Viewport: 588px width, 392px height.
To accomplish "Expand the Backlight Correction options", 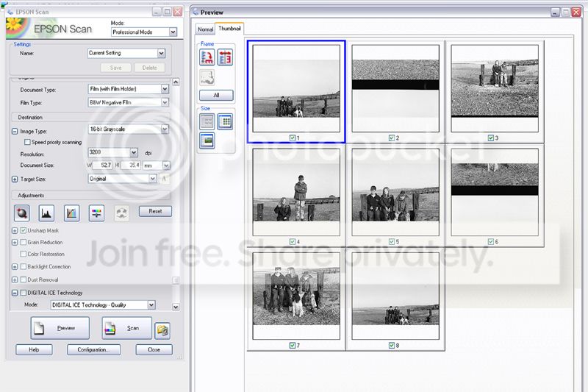I will (15, 267).
